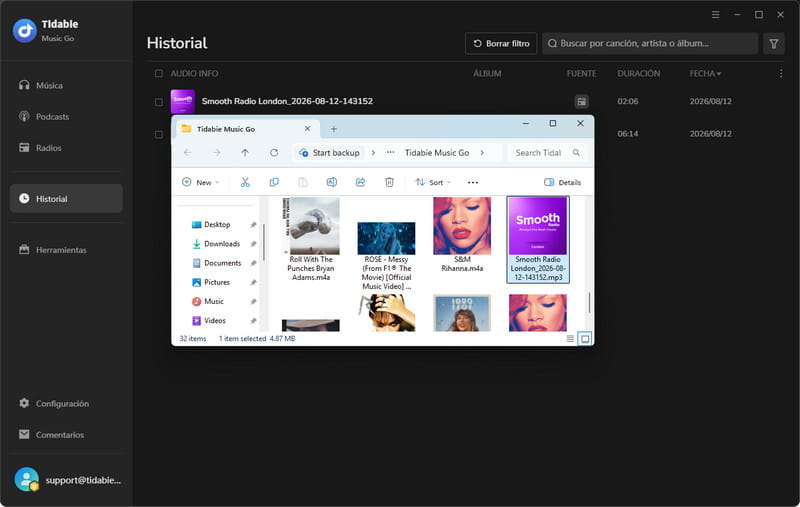This screenshot has width=800, height=507.
Task: Open Configuración settings
Action: click(x=54, y=403)
